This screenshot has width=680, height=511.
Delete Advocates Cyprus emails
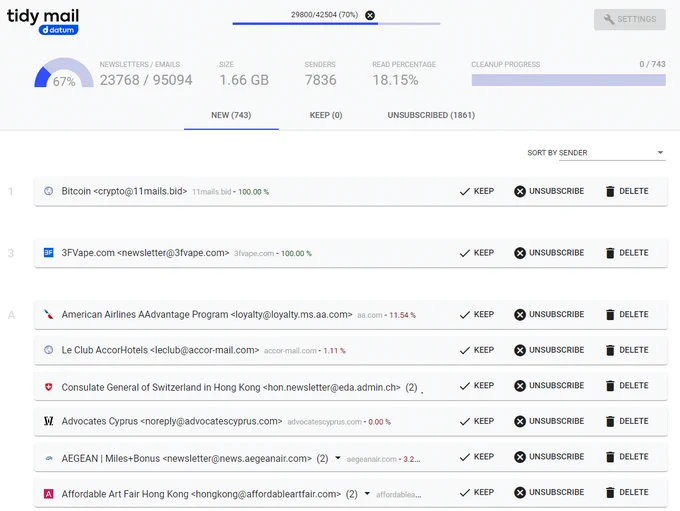coord(627,421)
